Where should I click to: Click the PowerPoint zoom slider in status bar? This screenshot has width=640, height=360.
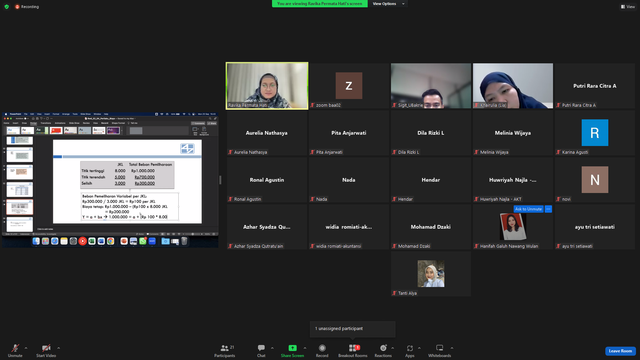point(193,234)
